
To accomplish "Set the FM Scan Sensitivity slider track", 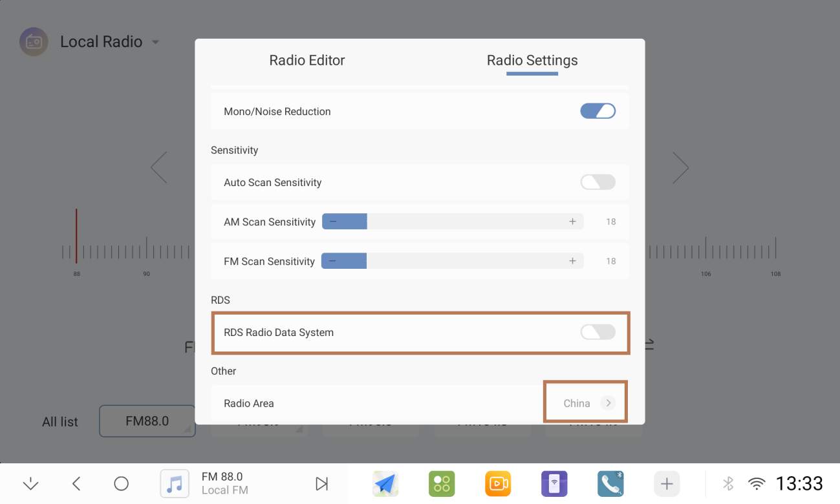I will tap(453, 261).
